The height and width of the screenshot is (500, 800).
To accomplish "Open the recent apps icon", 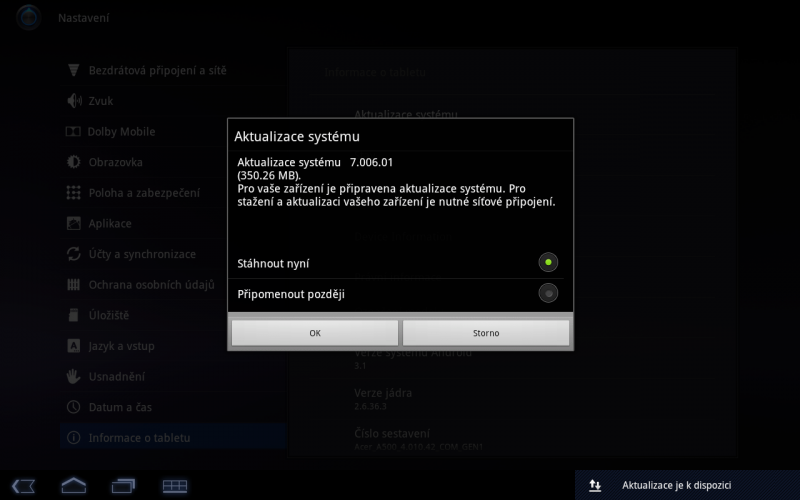I will [x=123, y=486].
